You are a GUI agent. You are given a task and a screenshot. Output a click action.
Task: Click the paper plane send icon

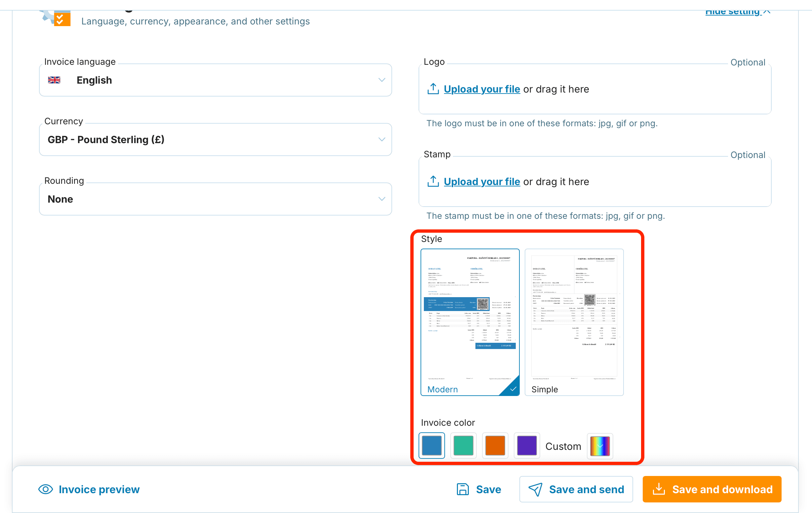click(x=535, y=490)
